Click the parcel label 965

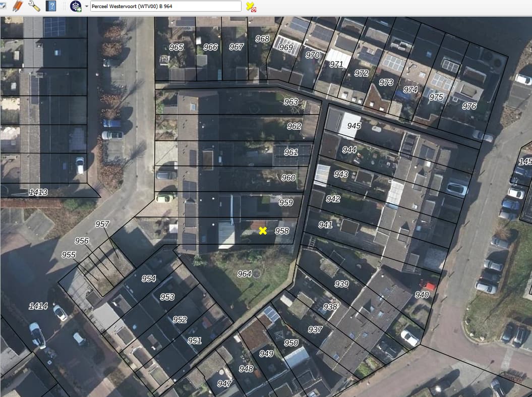[x=176, y=47]
